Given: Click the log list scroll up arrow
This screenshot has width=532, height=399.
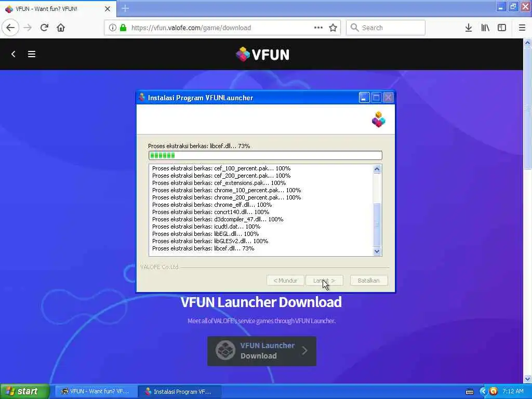Looking at the screenshot, I should (x=377, y=169).
